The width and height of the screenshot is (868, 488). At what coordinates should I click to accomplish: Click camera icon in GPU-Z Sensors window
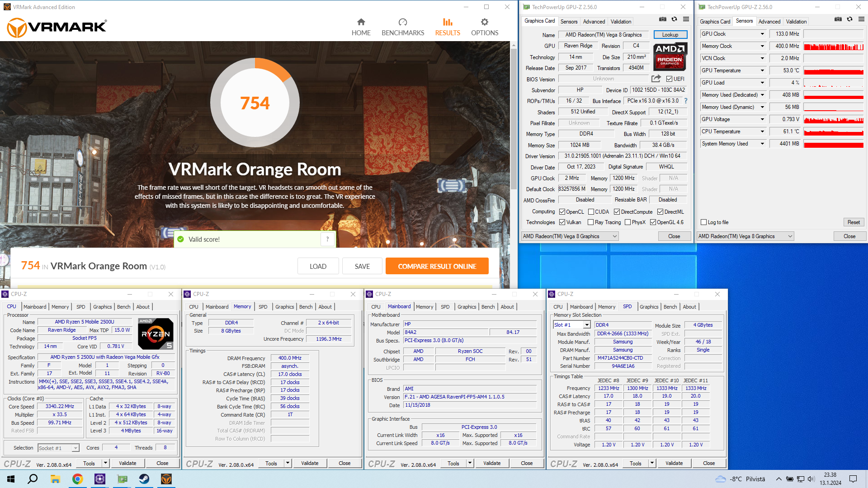[x=838, y=19]
